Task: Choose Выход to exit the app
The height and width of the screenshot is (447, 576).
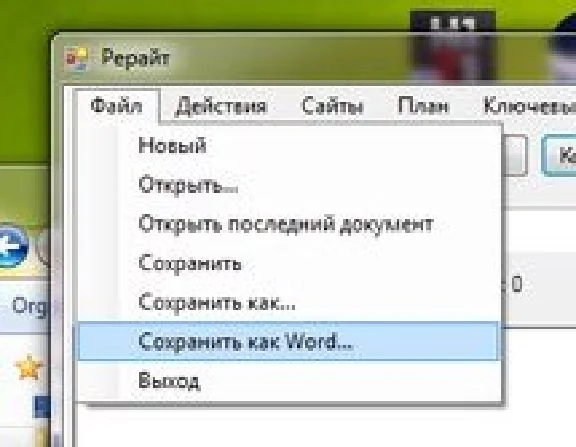Action: [x=289, y=381]
